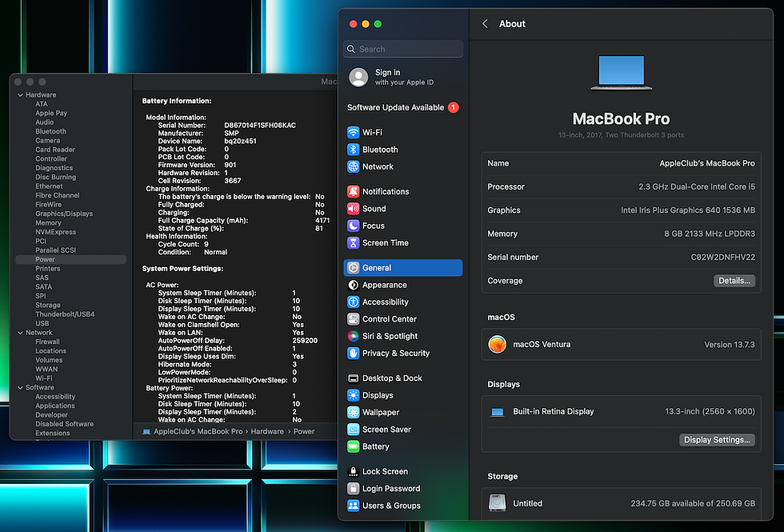Open Users & Groups icon
Viewport: 784px width, 532px height.
353,505
